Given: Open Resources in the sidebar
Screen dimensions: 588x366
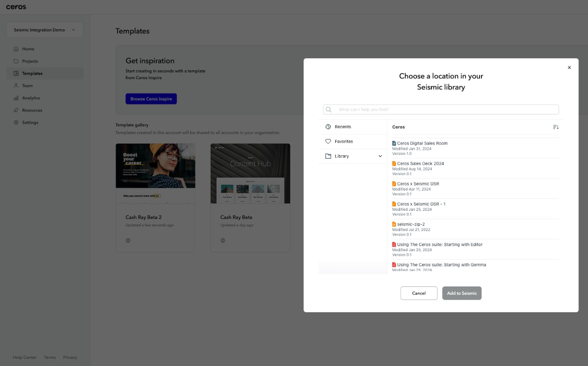Looking at the screenshot, I should [x=45, y=110].
